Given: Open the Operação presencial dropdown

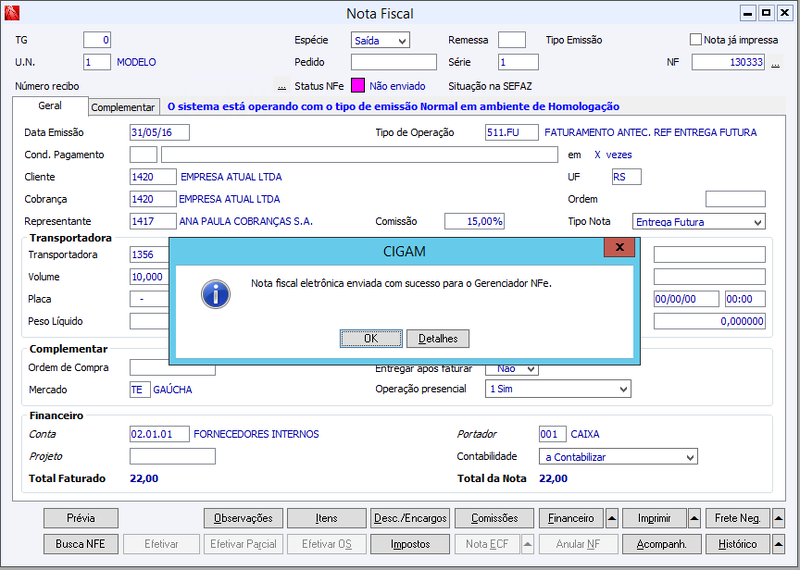Looking at the screenshot, I should click(558, 389).
